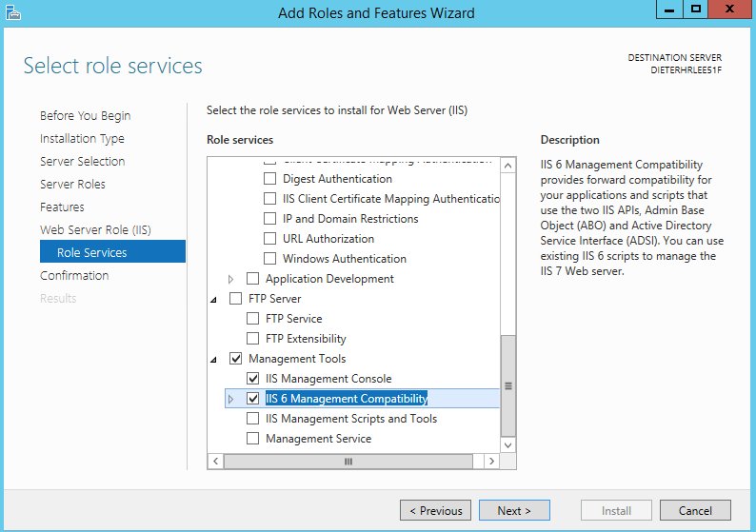
Task: Switch to Server Selection step
Action: point(83,162)
